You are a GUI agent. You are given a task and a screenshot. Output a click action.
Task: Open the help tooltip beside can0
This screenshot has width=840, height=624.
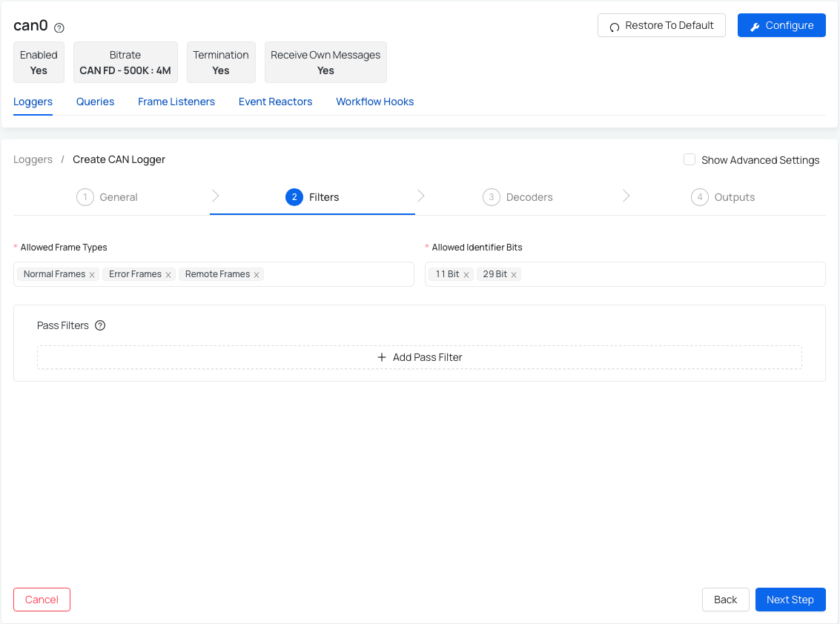[x=58, y=27]
